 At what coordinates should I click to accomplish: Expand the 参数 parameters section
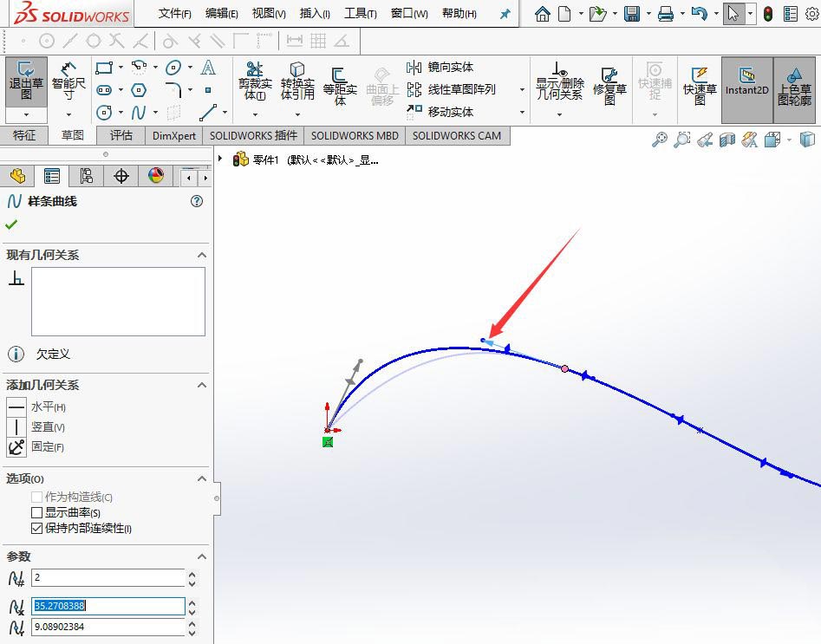click(201, 556)
